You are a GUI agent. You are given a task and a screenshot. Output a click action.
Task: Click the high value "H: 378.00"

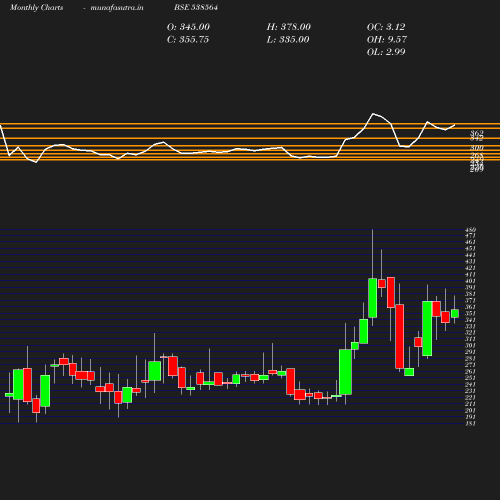[288, 27]
